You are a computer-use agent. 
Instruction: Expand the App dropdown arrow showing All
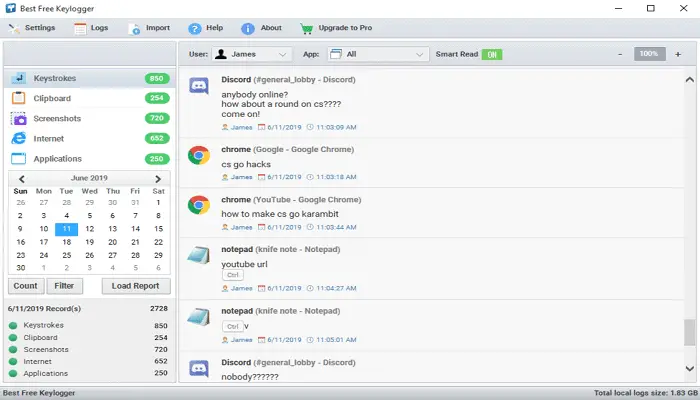coord(419,54)
